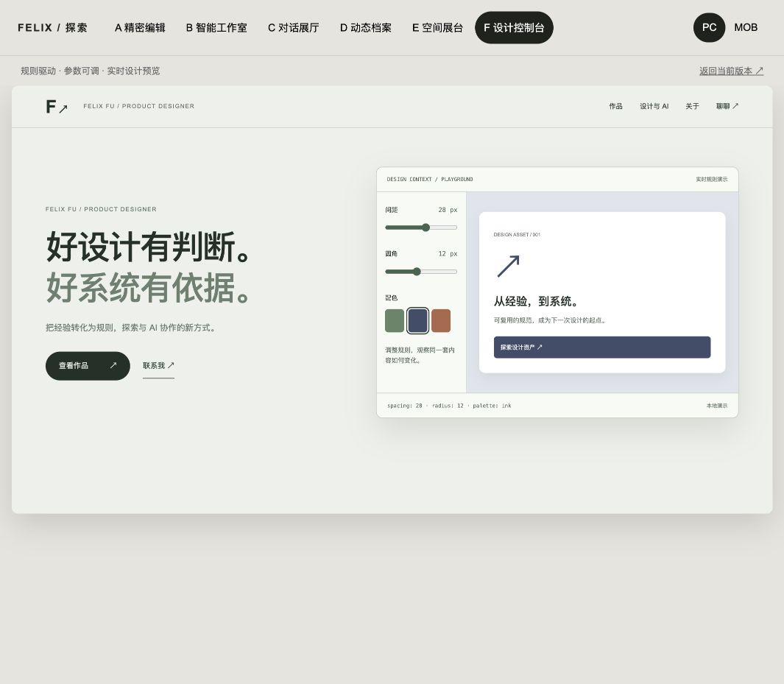Go to E 空间展台 tab
The height and width of the screenshot is (684, 784).
click(437, 27)
